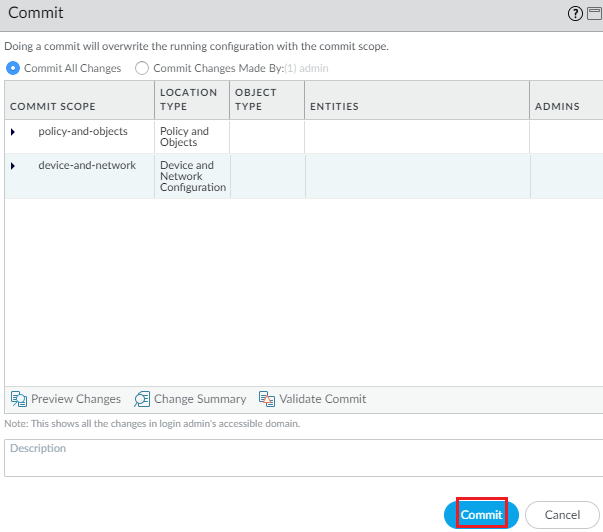Select the policy-and-objects scope entry
603x532 pixels.
pos(83,132)
